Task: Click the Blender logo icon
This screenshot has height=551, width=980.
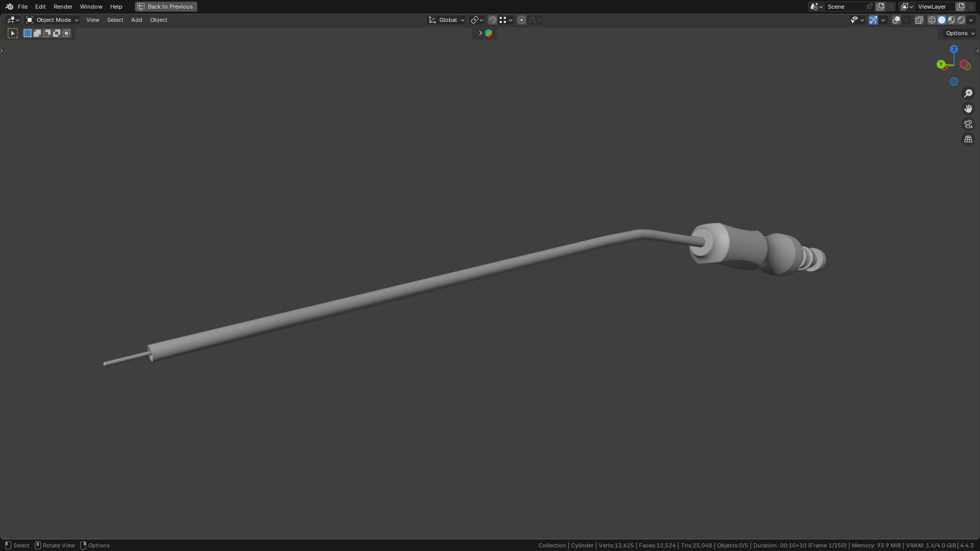Action: (x=9, y=7)
